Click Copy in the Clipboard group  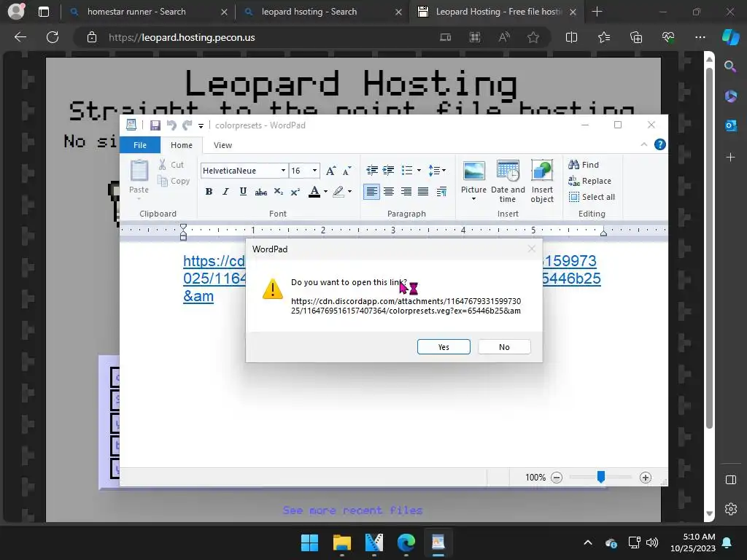coord(174,181)
